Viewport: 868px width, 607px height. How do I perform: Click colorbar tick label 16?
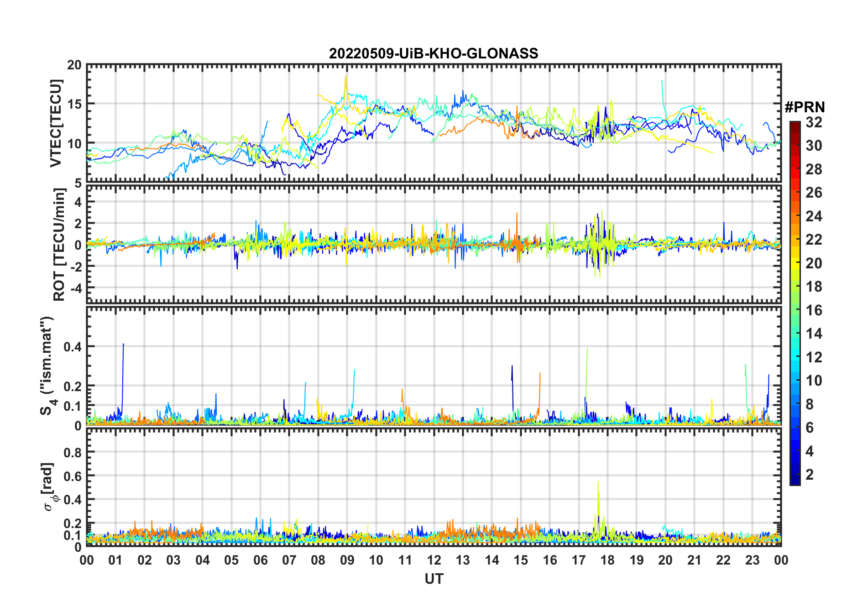tap(814, 310)
